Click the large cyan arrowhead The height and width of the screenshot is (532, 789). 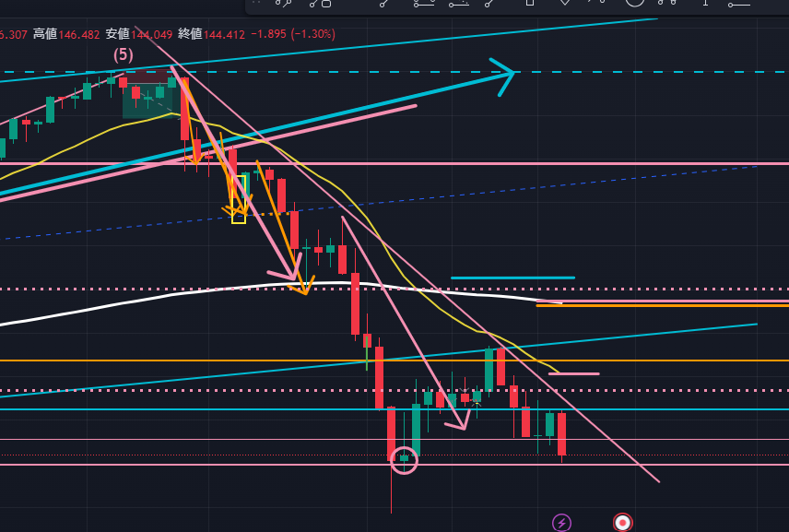click(503, 72)
